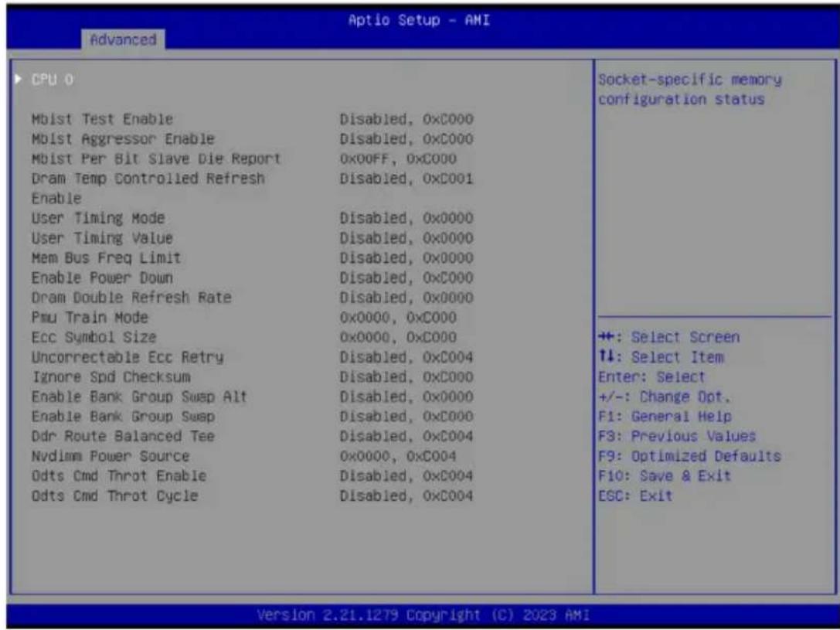Image resolution: width=840 pixels, height=630 pixels.
Task: Click value beside Mem Bus Freq Limit
Action: click(406, 257)
